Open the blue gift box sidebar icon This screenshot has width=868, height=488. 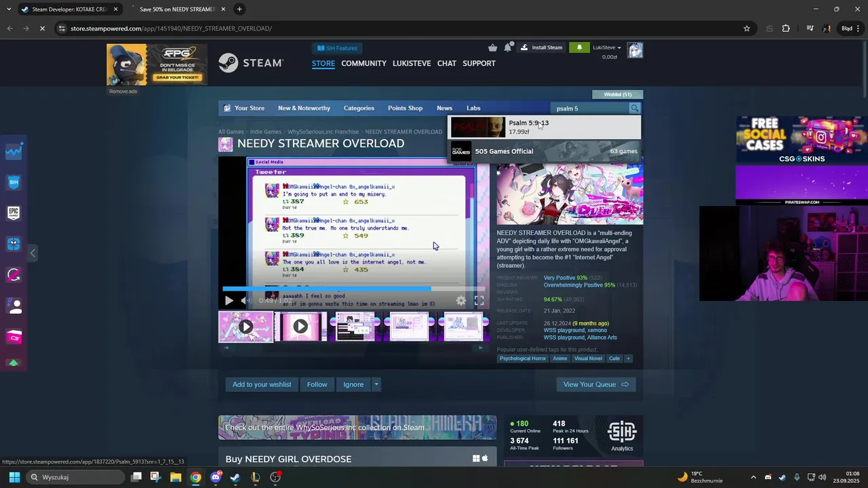(14, 244)
